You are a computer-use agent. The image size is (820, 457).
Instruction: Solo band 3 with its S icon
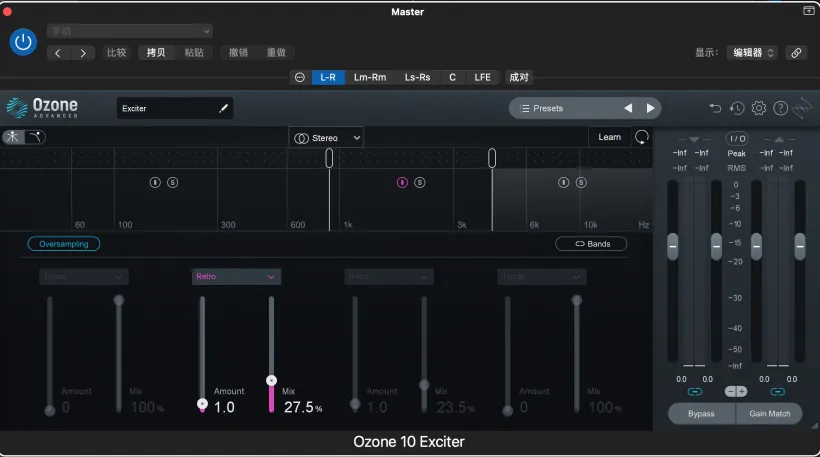coord(581,182)
